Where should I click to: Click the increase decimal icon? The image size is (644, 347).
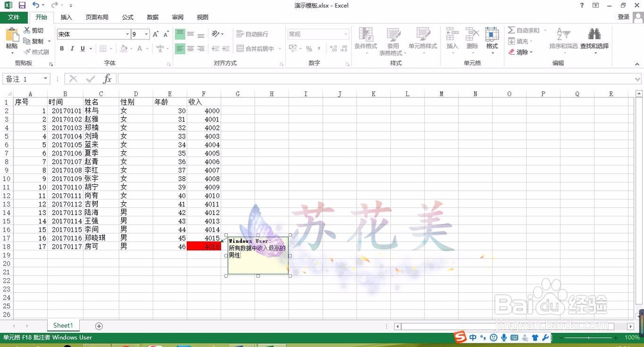[x=334, y=48]
